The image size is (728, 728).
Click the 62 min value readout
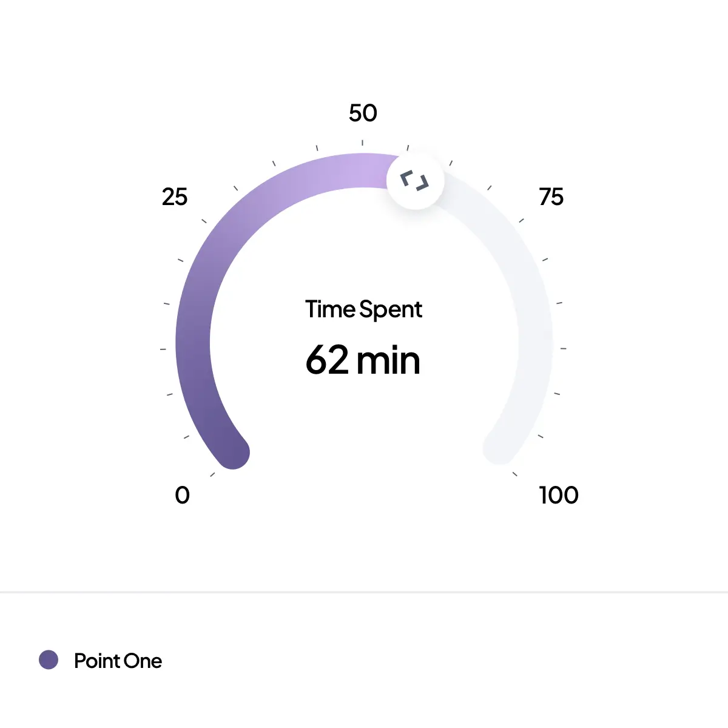pyautogui.click(x=363, y=360)
